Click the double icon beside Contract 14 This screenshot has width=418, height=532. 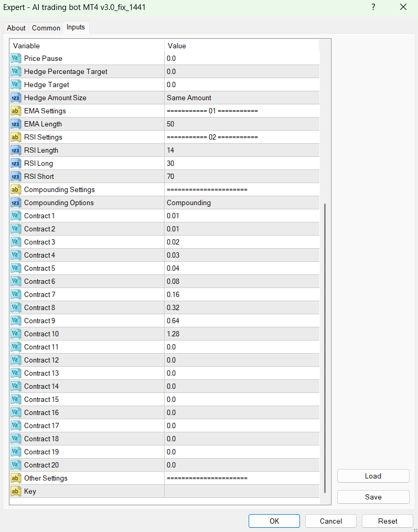coord(16,387)
